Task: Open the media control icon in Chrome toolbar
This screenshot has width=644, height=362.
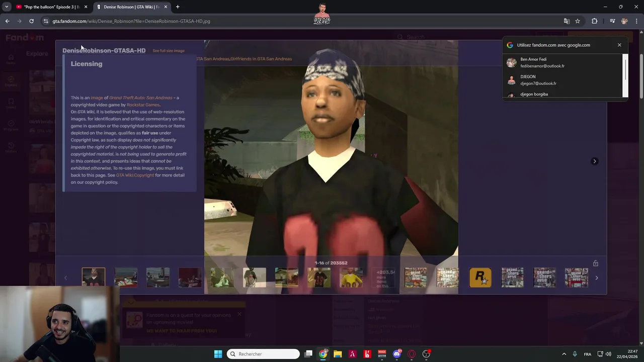Action: 612,21
